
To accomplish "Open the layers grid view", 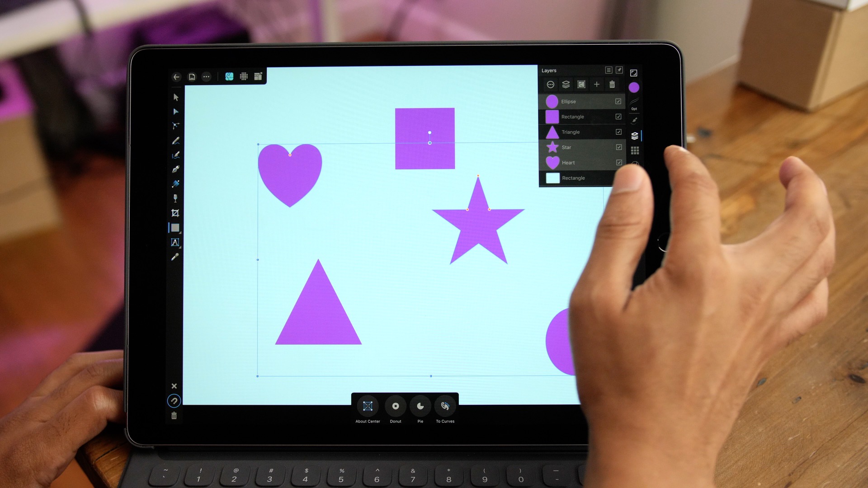I will click(x=634, y=150).
